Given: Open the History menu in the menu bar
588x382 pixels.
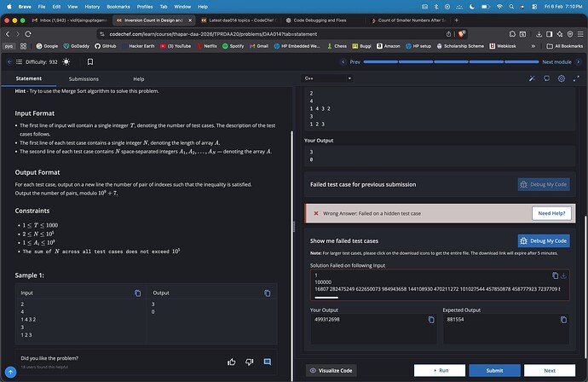Looking at the screenshot, I should click(x=92, y=6).
